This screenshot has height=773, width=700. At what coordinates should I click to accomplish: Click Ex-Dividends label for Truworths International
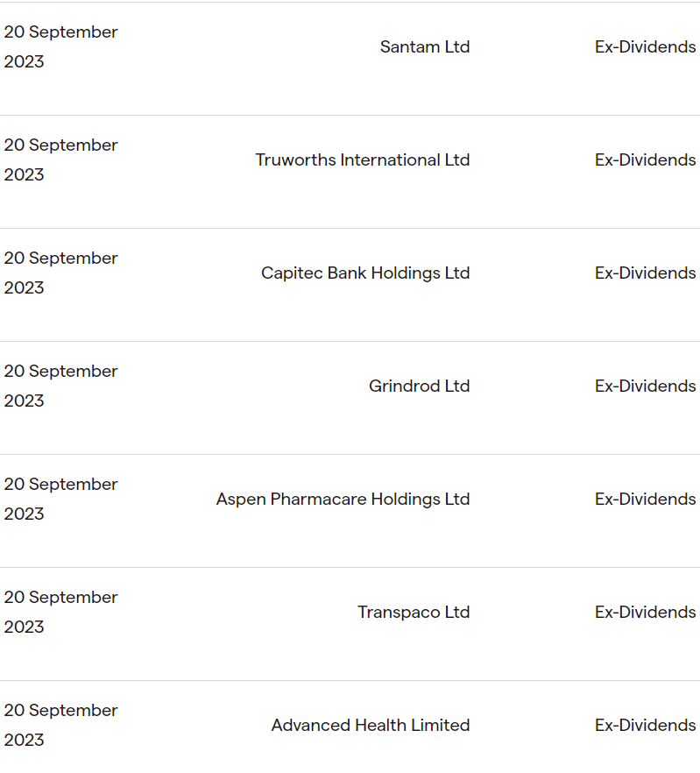click(646, 160)
